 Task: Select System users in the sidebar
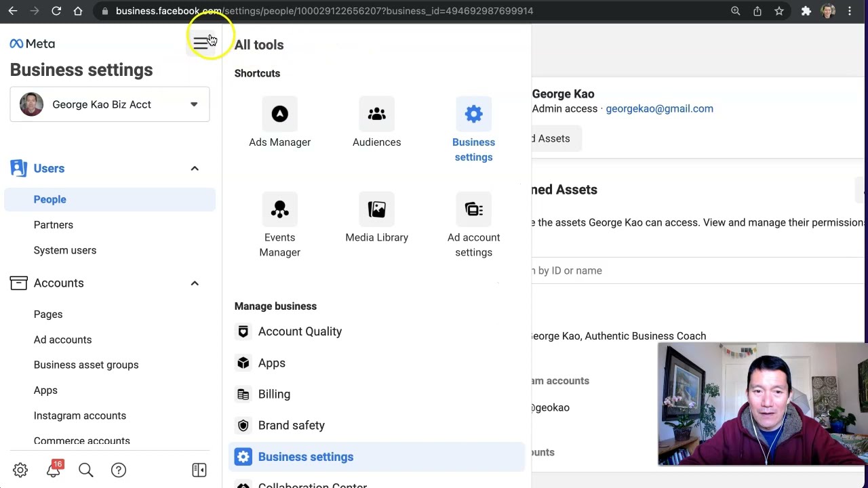click(x=65, y=250)
